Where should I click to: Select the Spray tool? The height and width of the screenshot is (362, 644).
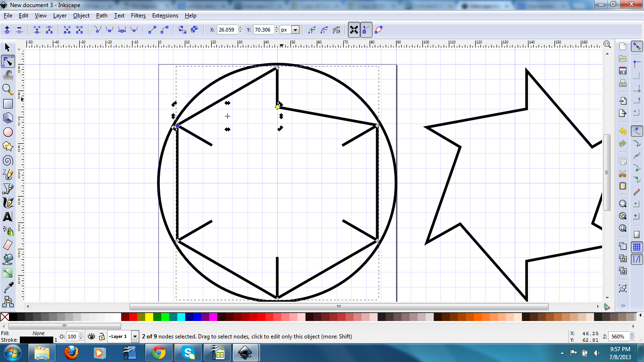click(8, 231)
